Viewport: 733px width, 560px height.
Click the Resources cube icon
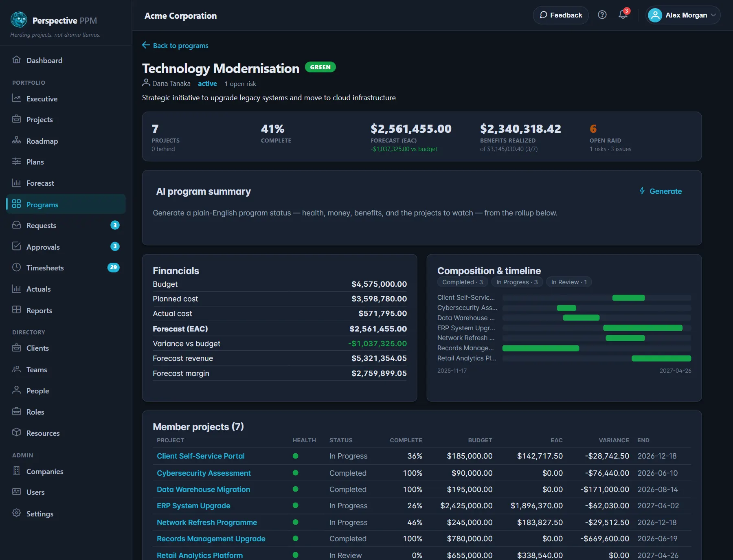click(16, 433)
